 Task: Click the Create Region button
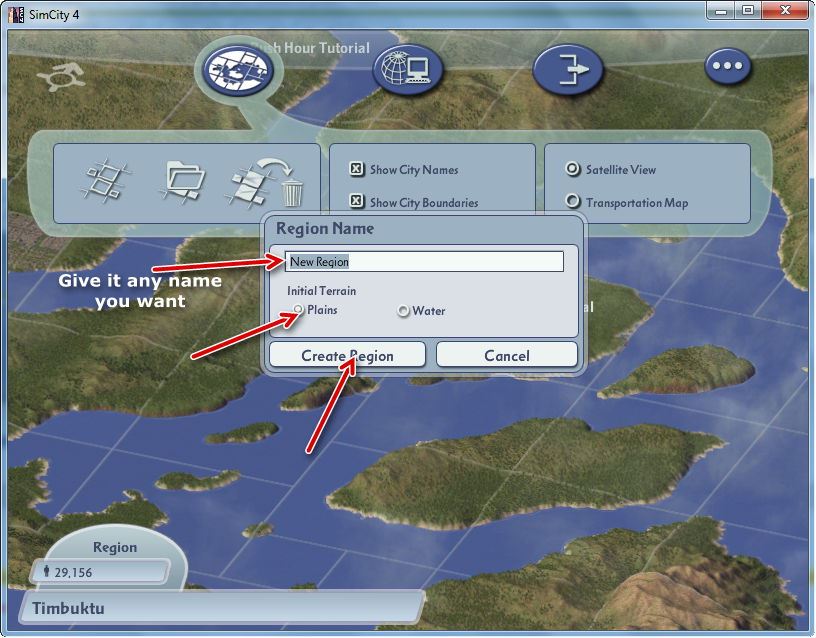tap(347, 355)
